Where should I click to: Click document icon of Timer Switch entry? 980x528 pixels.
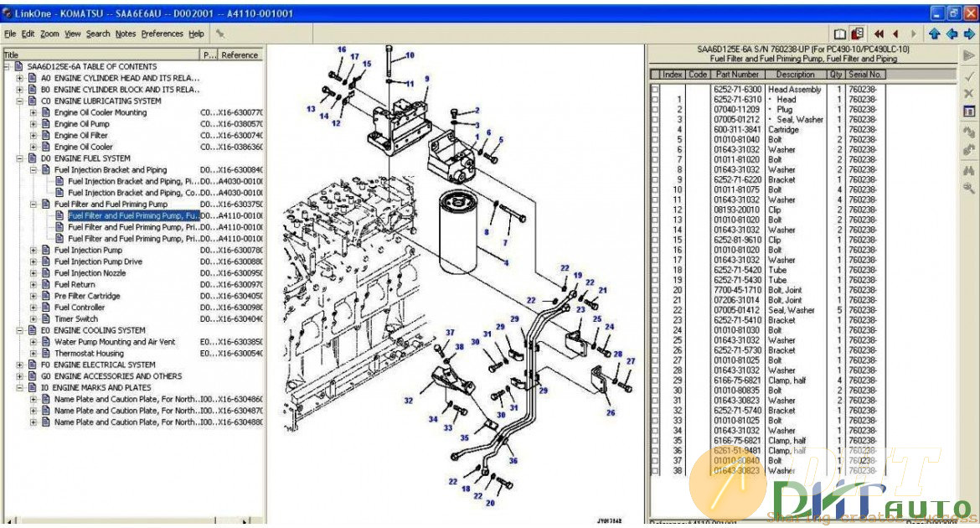(45, 319)
